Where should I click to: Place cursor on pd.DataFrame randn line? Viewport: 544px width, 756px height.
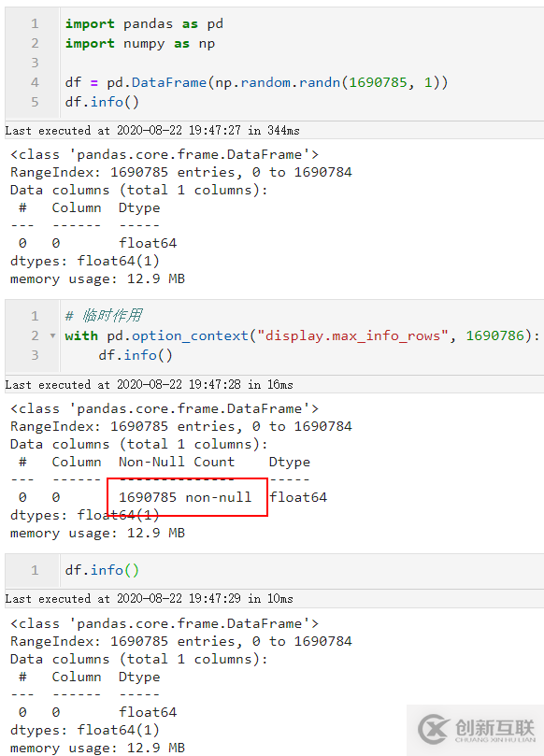click(256, 82)
